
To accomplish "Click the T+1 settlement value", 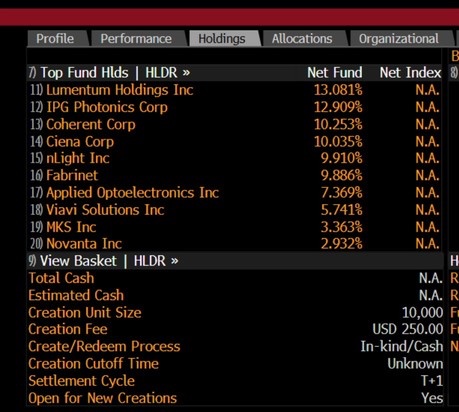I will click(x=432, y=381).
